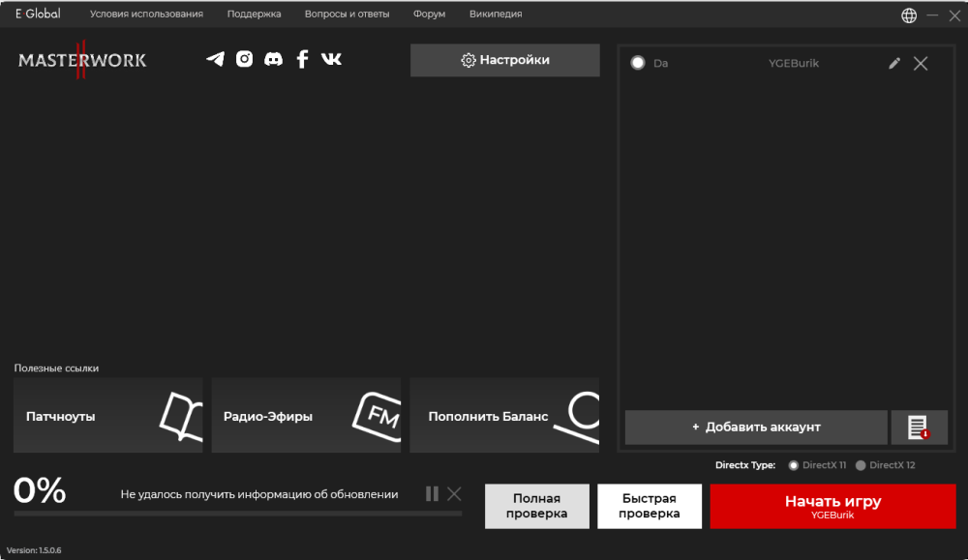Viewport: 968px width, 560px height.
Task: Click the Настройки settings button
Action: coord(504,60)
